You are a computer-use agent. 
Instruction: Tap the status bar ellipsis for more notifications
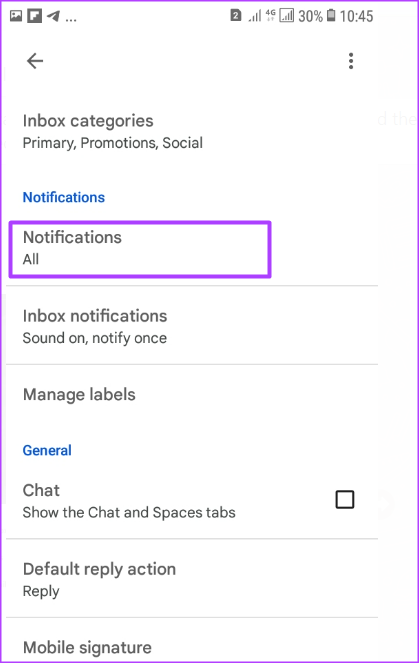point(71,20)
